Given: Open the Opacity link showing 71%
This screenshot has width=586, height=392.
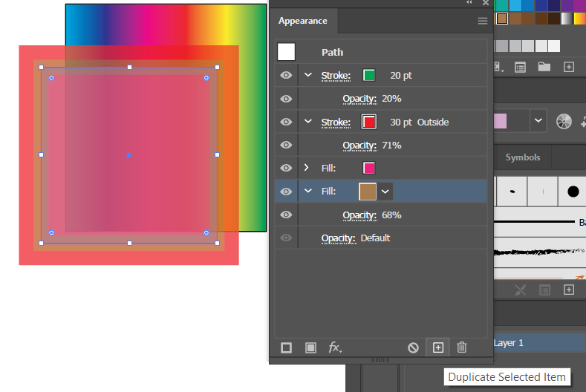Looking at the screenshot, I should (x=359, y=146).
